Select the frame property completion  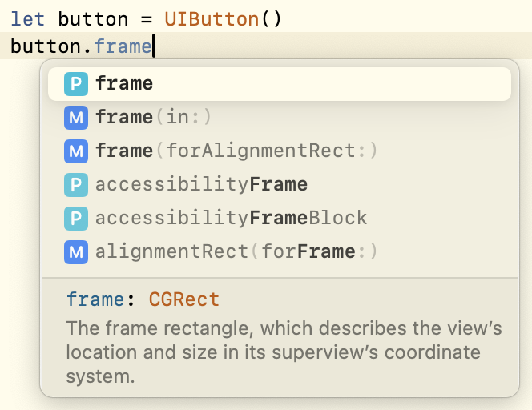point(280,84)
